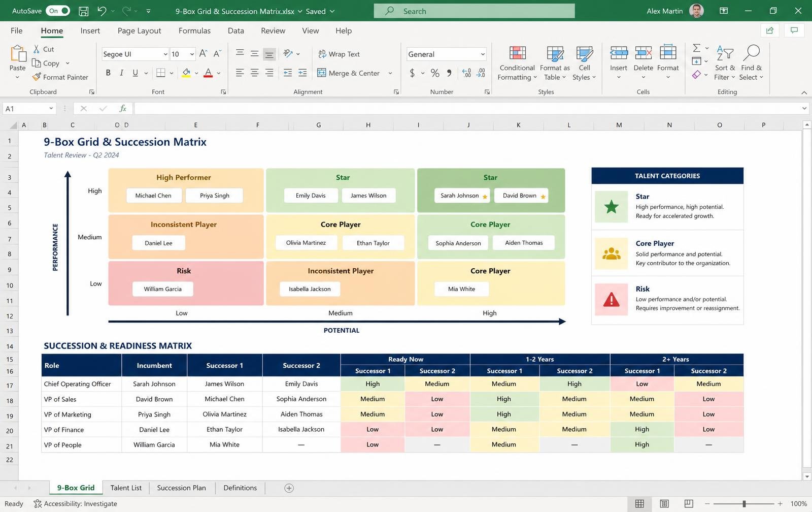Open the font size dropdown
The image size is (812, 512).
point(192,54)
